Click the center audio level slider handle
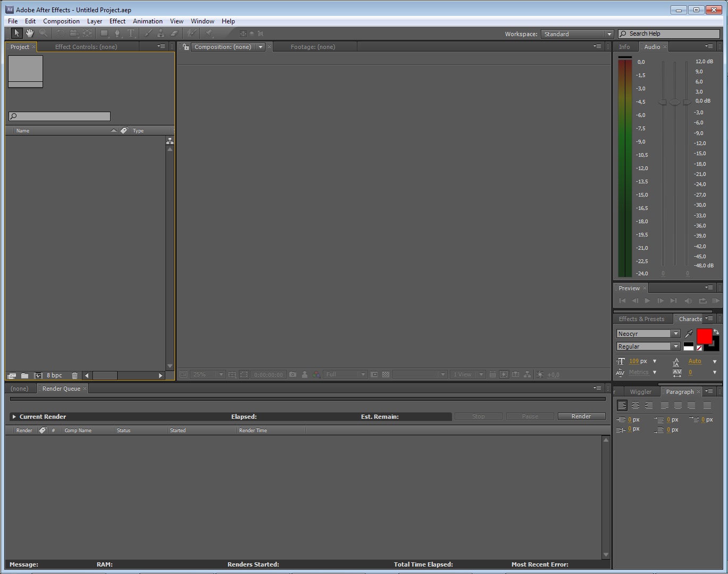 pyautogui.click(x=675, y=102)
